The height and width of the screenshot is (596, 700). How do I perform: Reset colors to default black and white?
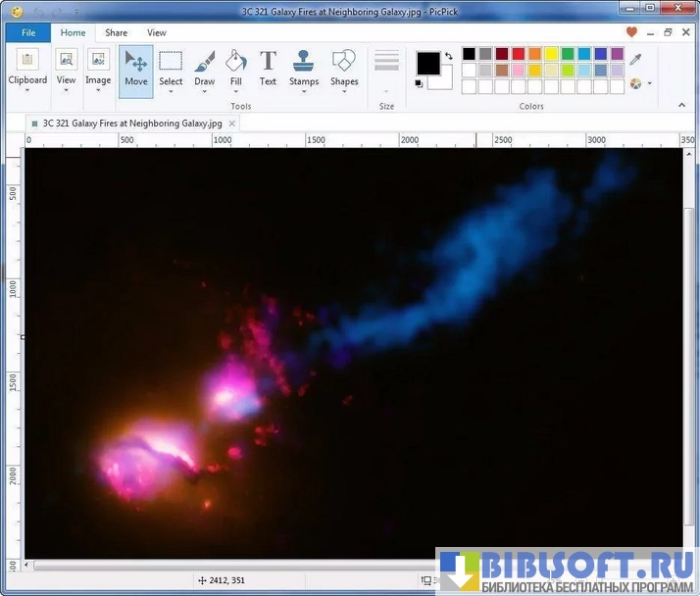(420, 83)
